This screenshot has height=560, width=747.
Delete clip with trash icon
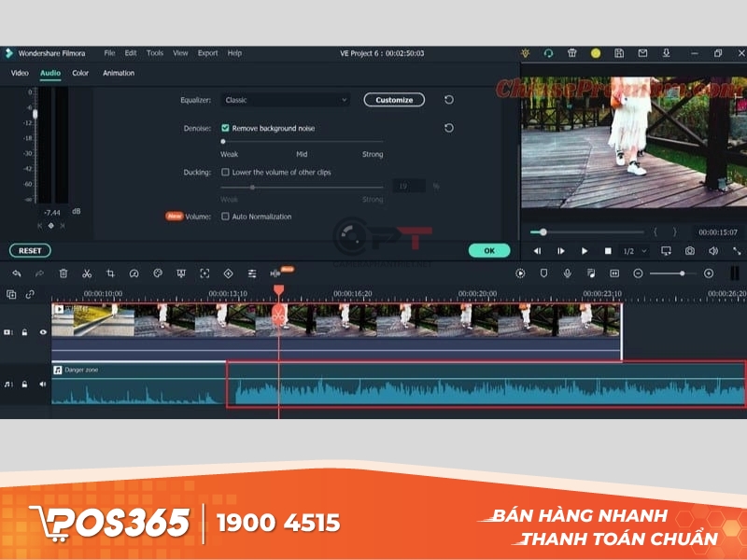click(63, 273)
